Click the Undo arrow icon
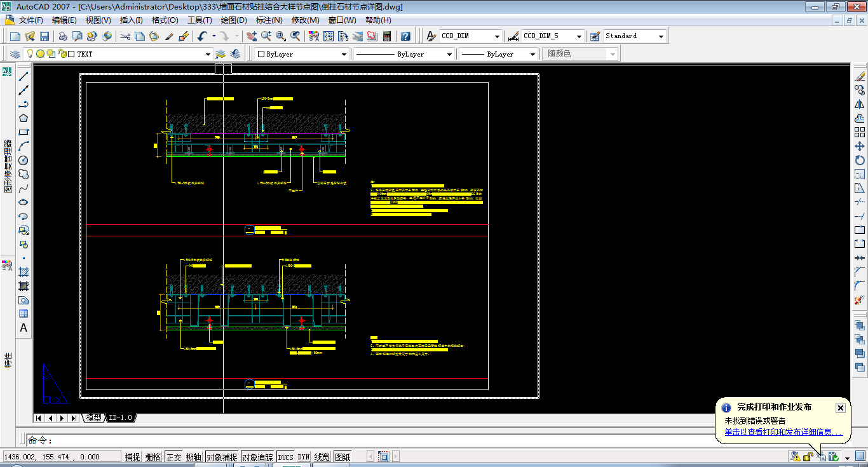Image resolution: width=868 pixels, height=467 pixels. (x=203, y=36)
